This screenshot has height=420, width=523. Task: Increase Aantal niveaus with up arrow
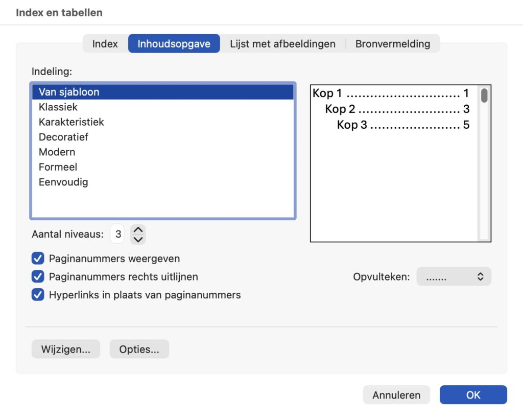pos(138,230)
